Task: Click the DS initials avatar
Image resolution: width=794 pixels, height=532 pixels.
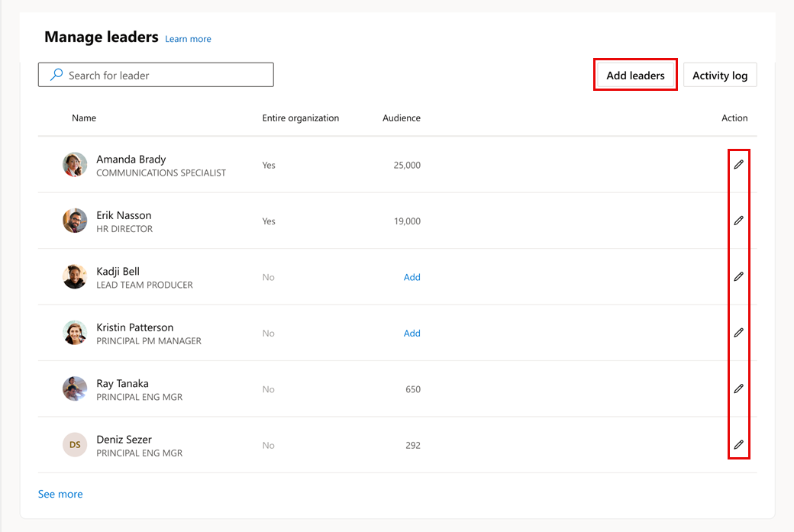Action: click(75, 445)
